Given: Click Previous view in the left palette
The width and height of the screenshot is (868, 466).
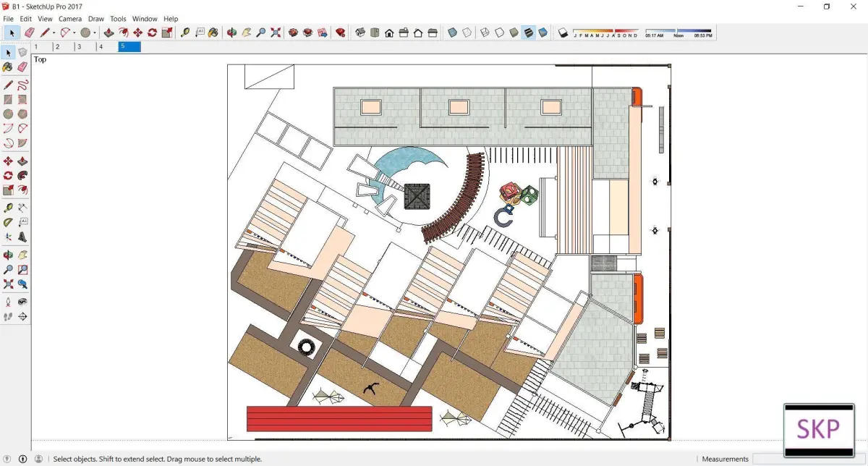Looking at the screenshot, I should point(22,284).
